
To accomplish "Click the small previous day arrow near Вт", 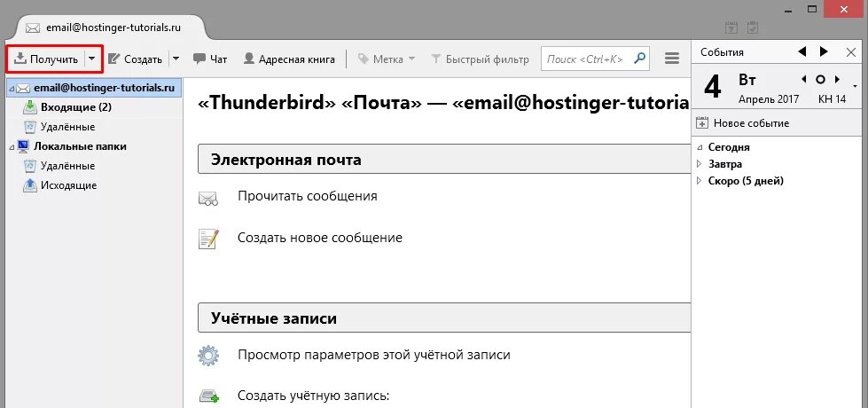I will (804, 79).
